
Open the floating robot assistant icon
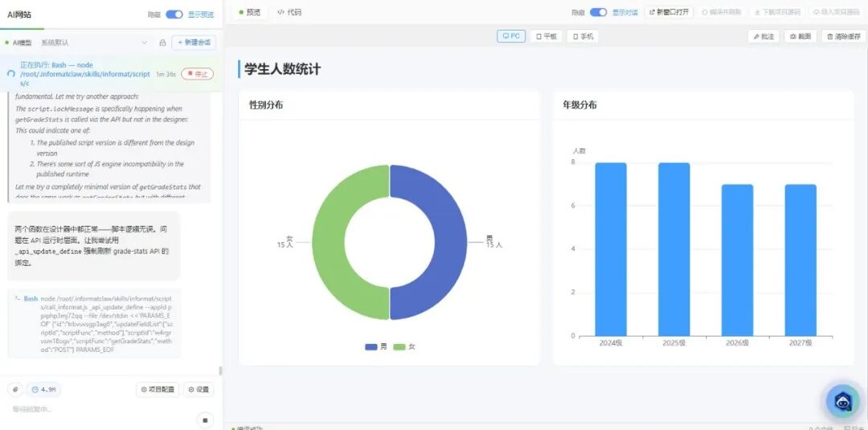tap(842, 401)
